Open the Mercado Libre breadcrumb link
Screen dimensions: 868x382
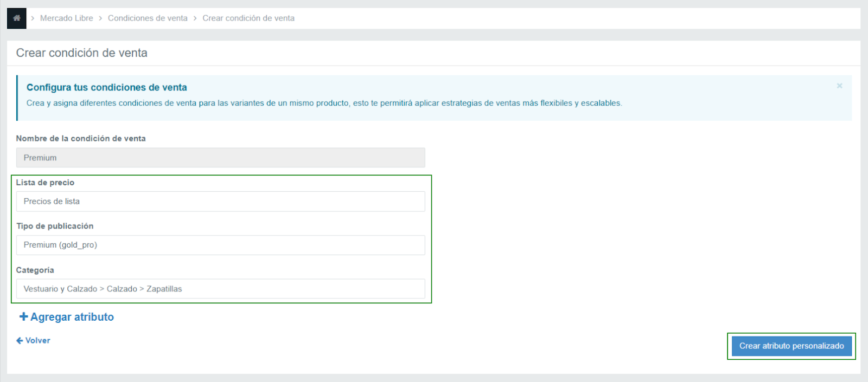point(66,18)
